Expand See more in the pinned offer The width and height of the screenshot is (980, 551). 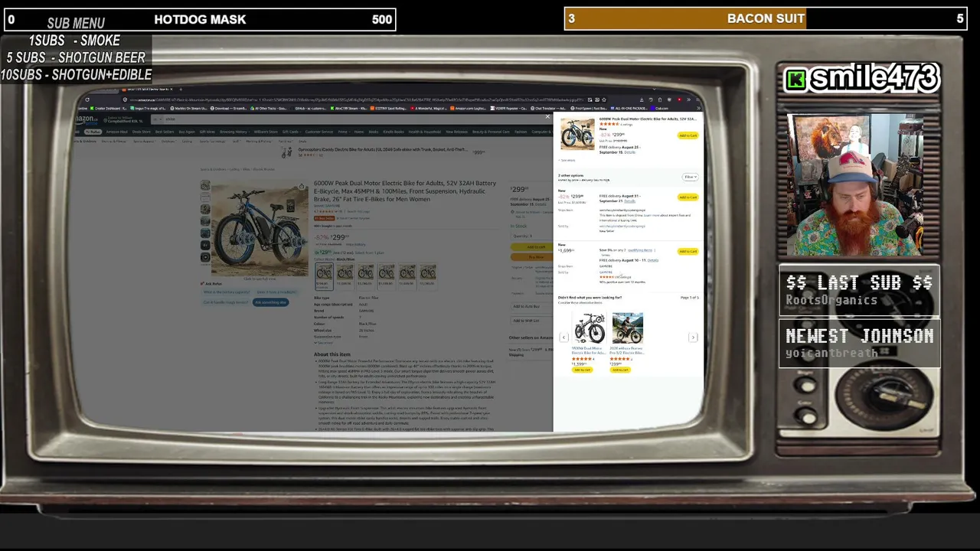[x=567, y=160]
